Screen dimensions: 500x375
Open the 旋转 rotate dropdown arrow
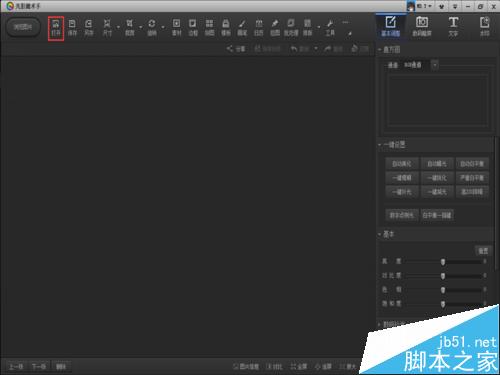pyautogui.click(x=163, y=27)
